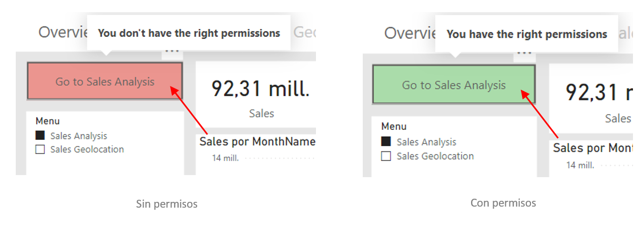Uncheck Sales Analysis in the right Menu slicer
Viewport: 644px width, 225px height.
pyautogui.click(x=386, y=142)
